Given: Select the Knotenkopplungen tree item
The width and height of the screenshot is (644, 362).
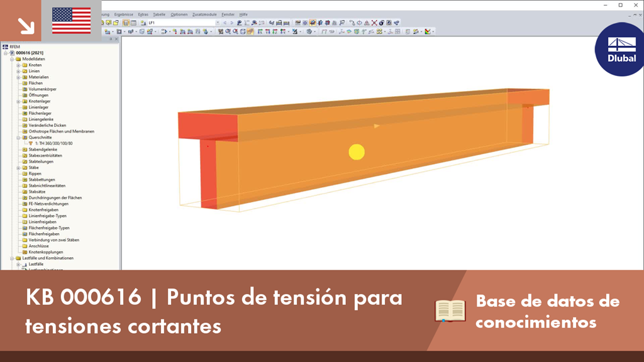Looking at the screenshot, I should click(x=45, y=252).
